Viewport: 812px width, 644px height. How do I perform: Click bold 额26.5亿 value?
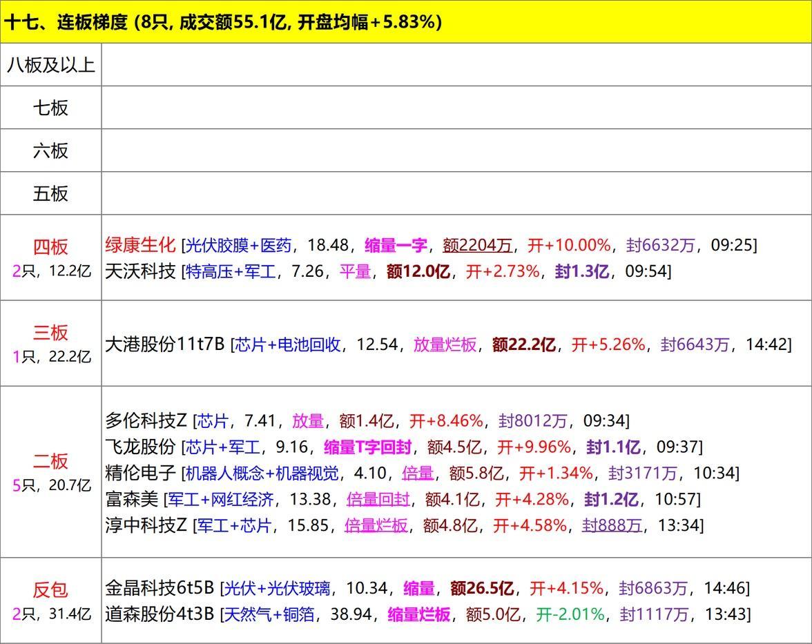(482, 589)
